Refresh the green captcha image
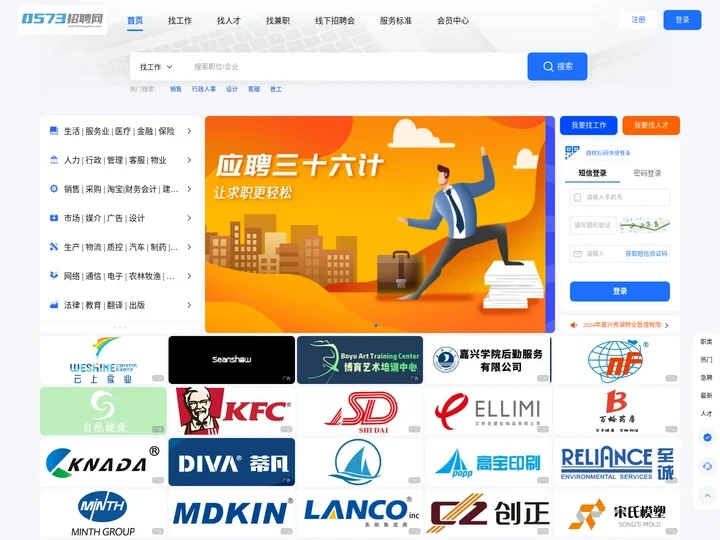The image size is (720, 540). coord(645,225)
